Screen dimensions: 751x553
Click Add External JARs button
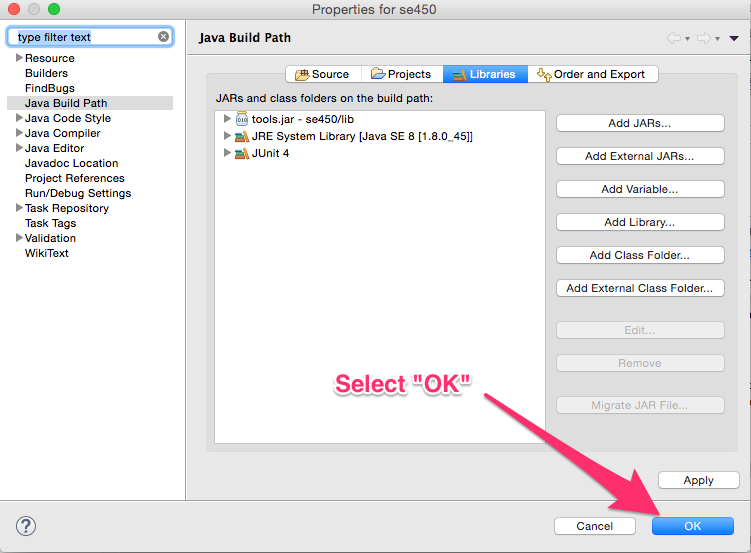pos(639,156)
